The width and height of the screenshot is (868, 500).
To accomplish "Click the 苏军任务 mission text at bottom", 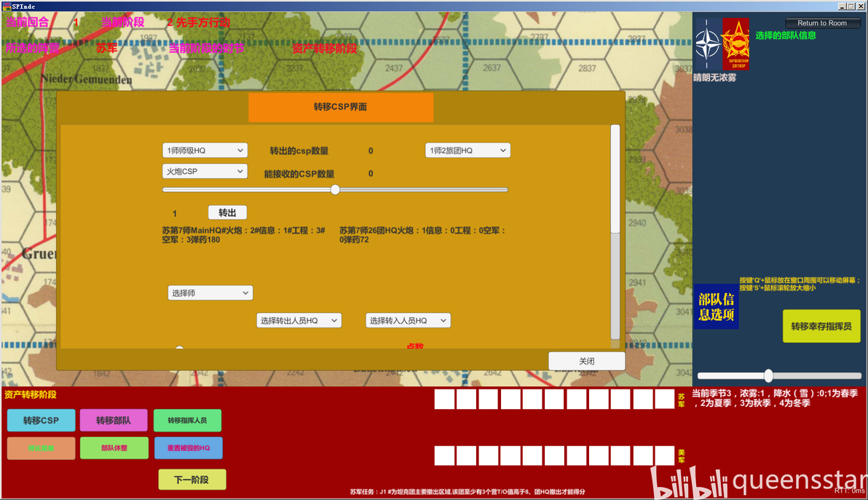I will tap(467, 492).
